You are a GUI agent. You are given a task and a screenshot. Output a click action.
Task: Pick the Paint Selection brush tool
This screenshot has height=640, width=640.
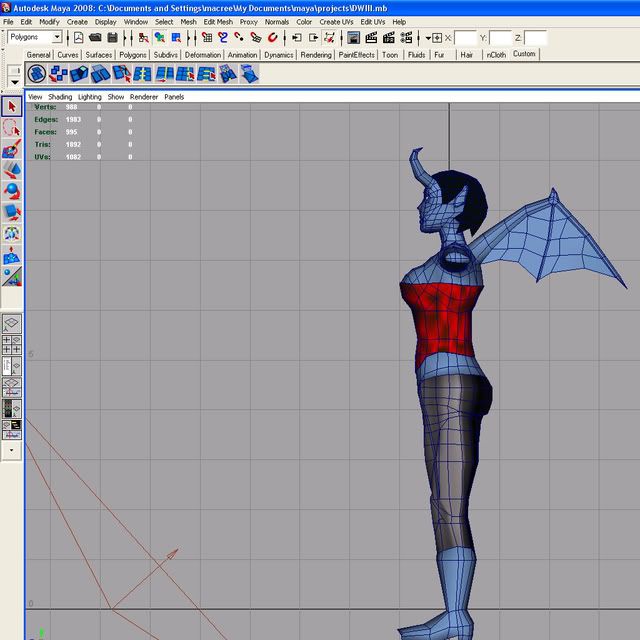tap(12, 150)
